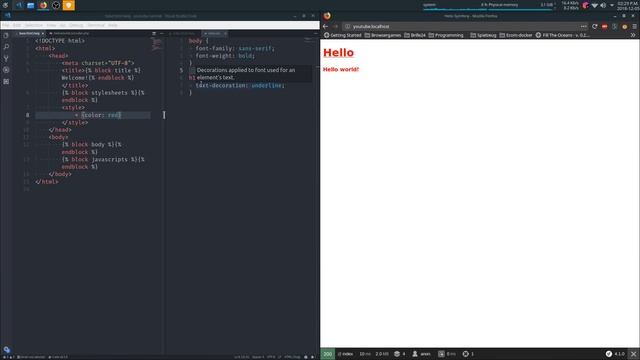Open the Fill The Oceans bookmark
Image resolution: width=640 pixels, height=360 pixels.
[562, 35]
